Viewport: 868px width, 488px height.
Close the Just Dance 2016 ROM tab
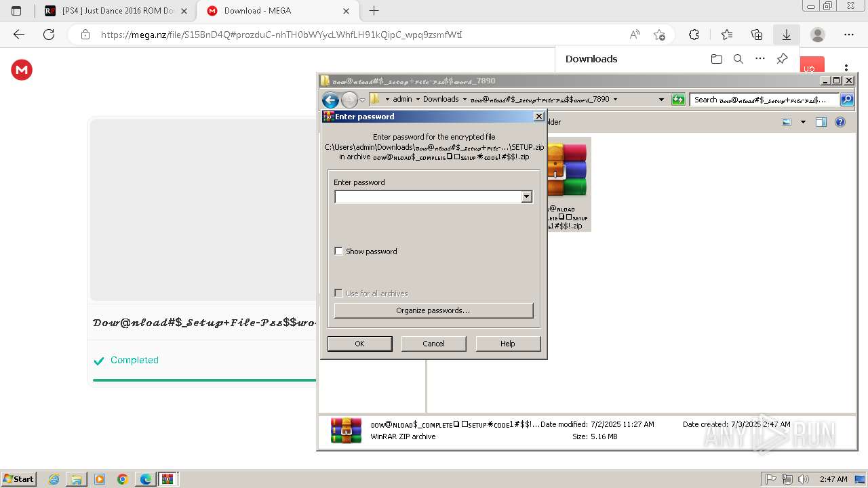[184, 11]
